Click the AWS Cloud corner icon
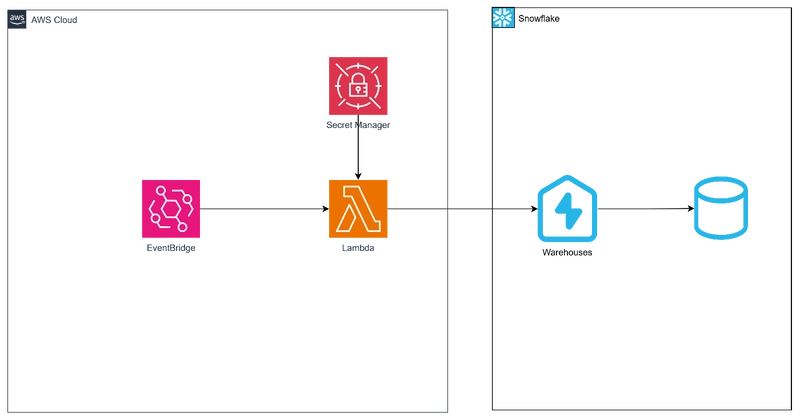Viewport: 800px width, 420px height. coord(18,18)
